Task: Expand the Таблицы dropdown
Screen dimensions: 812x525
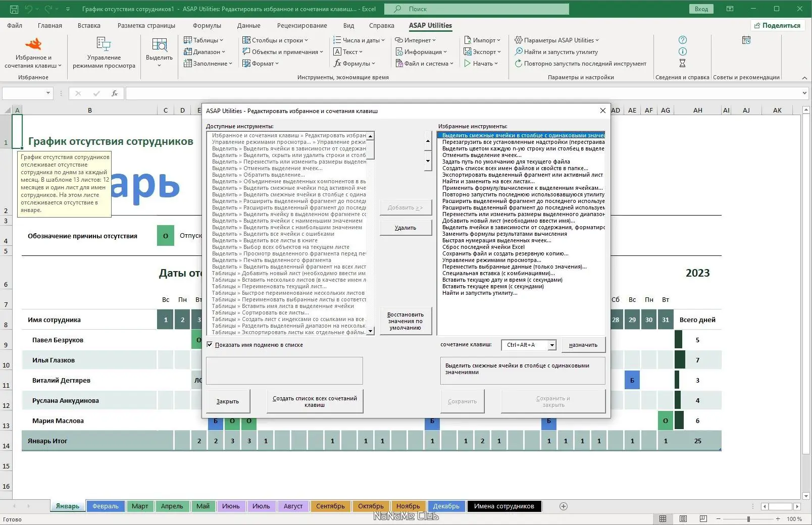Action: click(x=203, y=40)
